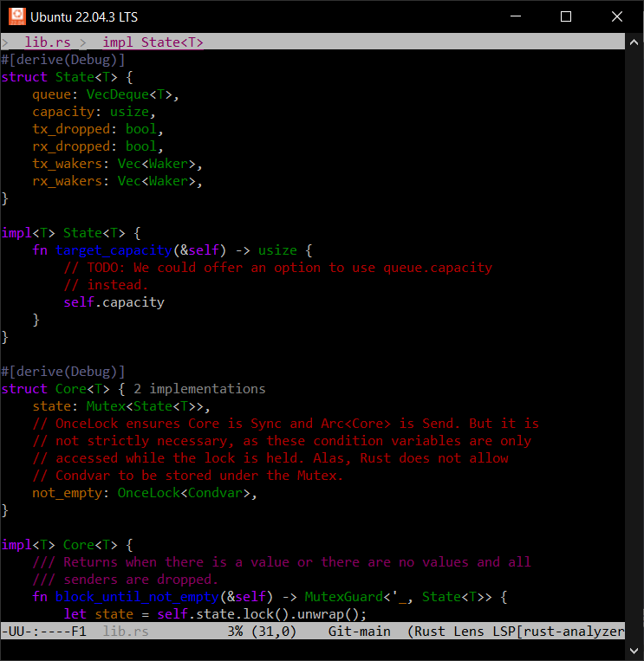Select impl State<T> breadcrumb segment
The image size is (644, 661).
click(153, 42)
